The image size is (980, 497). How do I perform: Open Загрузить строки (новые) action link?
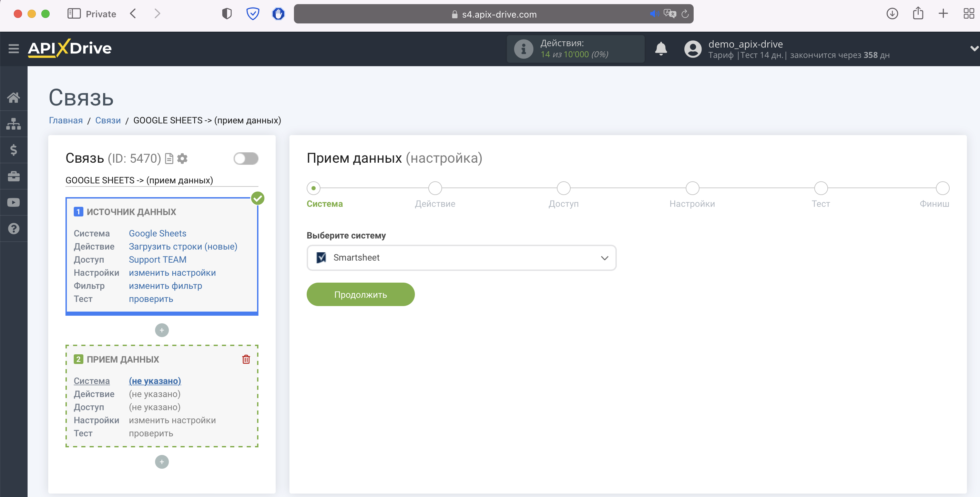point(183,246)
